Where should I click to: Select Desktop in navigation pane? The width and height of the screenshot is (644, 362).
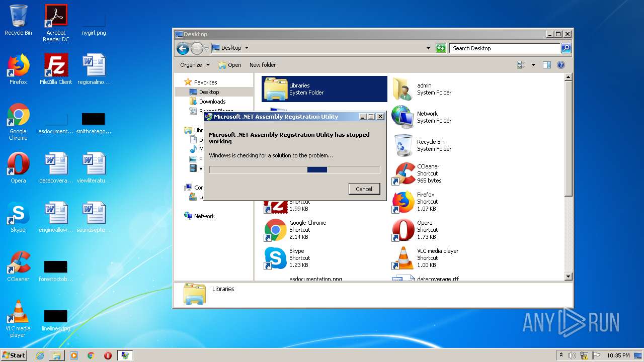[209, 92]
